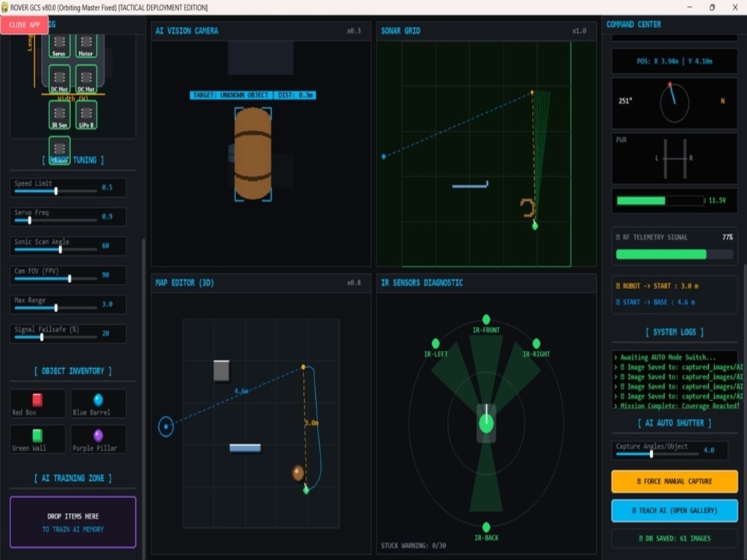Click FORCE MANUAL CAPTURE
Screen dimensions: 747x560
tap(675, 482)
